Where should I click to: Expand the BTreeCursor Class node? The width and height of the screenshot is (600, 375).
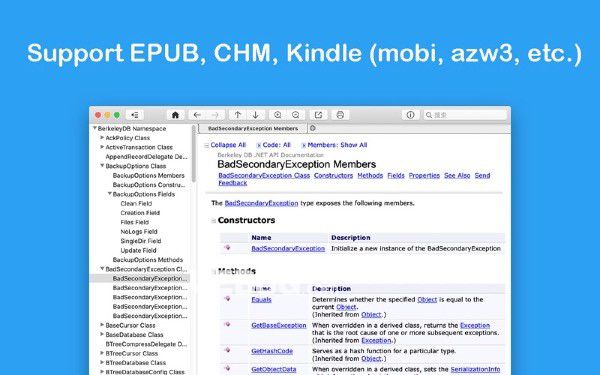[x=102, y=353]
